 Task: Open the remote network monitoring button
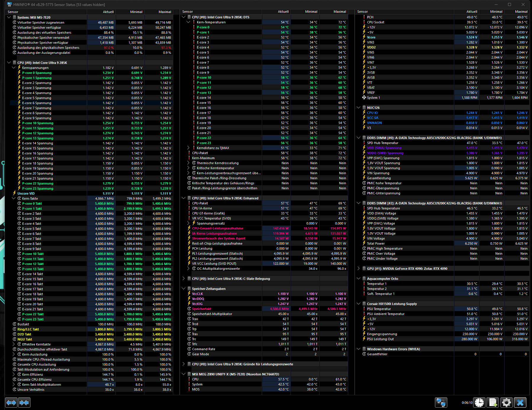tap(441, 403)
